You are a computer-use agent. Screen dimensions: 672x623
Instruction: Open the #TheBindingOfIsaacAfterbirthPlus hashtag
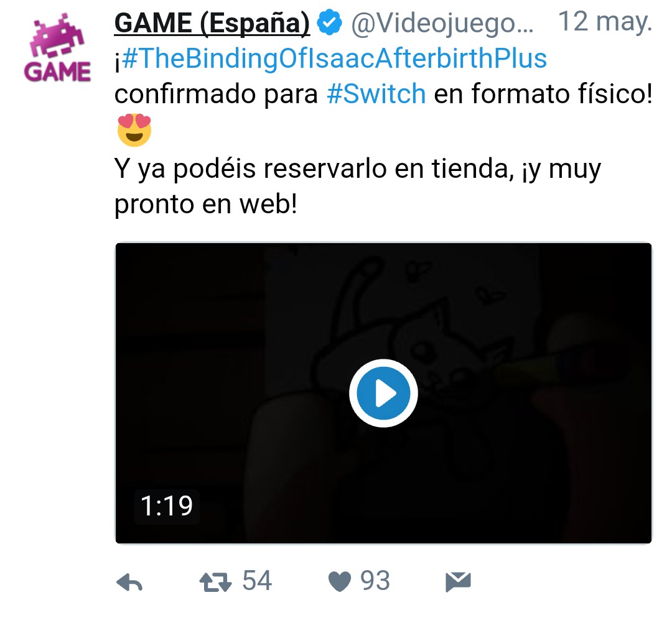[334, 58]
